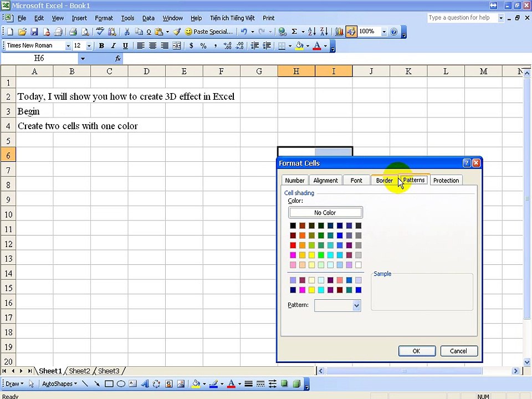532x399 pixels.
Task: Click the AutoSum sigma icon
Action: (x=294, y=32)
